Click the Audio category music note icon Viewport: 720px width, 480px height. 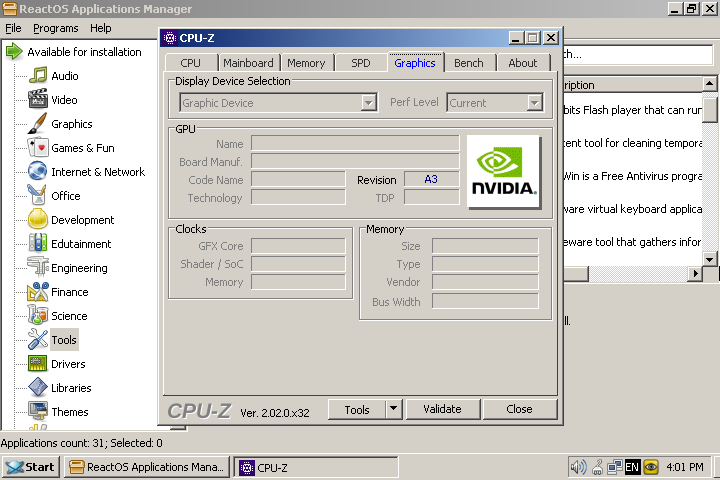[38, 75]
